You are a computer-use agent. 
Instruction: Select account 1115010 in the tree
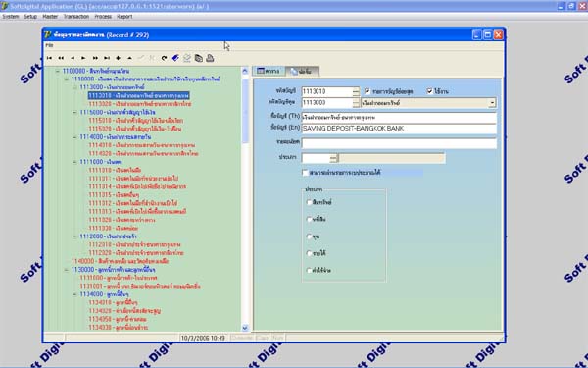[136, 121]
